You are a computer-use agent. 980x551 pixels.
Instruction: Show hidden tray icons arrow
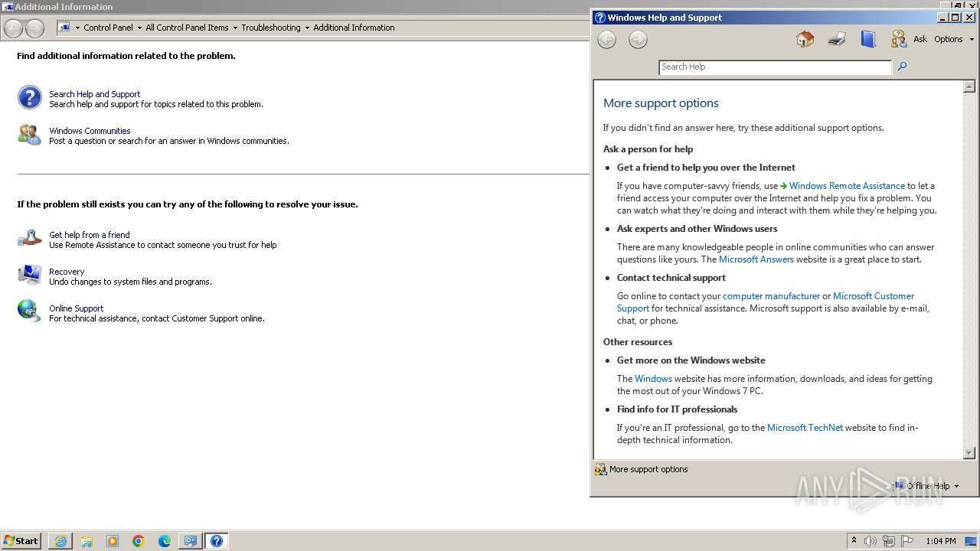point(854,541)
